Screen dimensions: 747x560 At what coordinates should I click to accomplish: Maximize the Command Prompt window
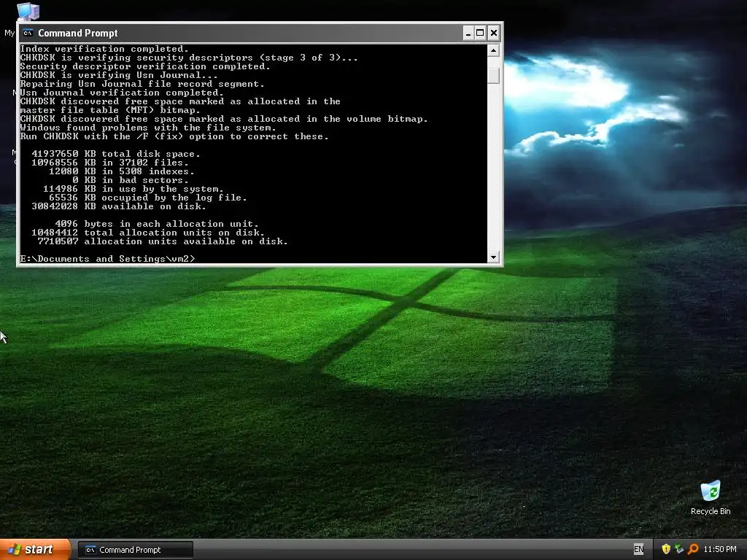(480, 33)
